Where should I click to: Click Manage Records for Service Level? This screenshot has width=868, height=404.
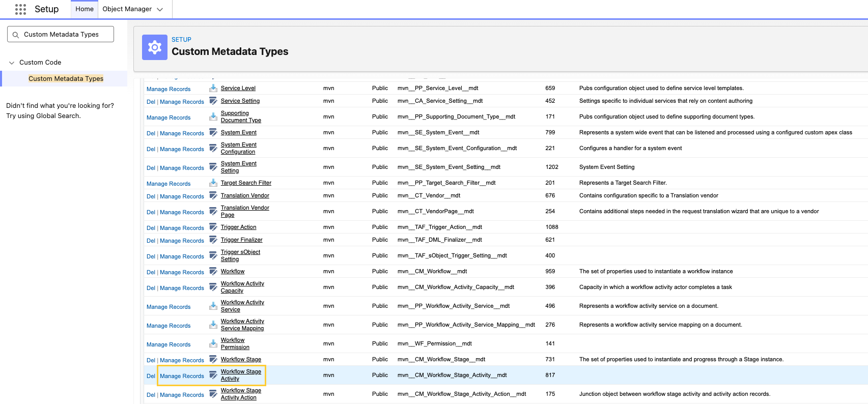point(169,89)
